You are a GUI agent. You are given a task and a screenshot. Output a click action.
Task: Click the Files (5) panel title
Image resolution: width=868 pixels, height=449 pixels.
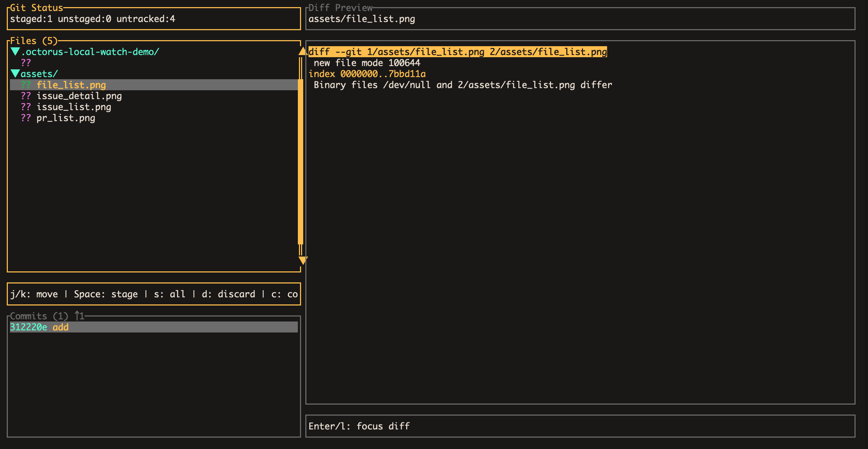click(34, 41)
